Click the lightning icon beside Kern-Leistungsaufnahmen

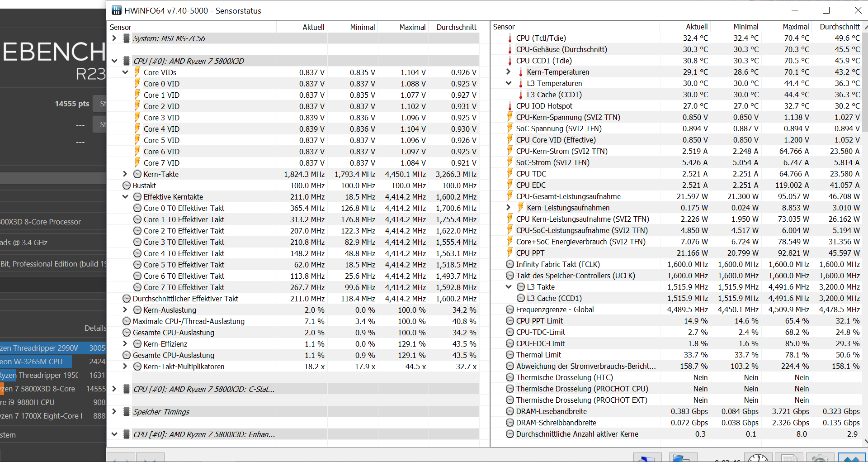click(521, 208)
